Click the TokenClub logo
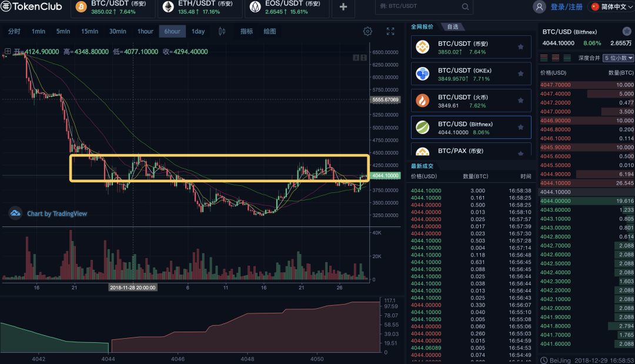This screenshot has height=364, width=635. (32, 6)
